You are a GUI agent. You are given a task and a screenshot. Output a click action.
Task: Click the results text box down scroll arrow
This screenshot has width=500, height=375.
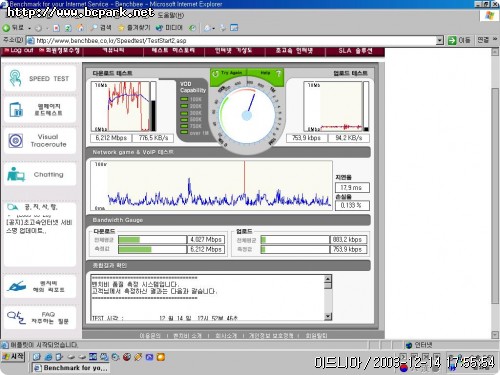pyautogui.click(x=328, y=316)
